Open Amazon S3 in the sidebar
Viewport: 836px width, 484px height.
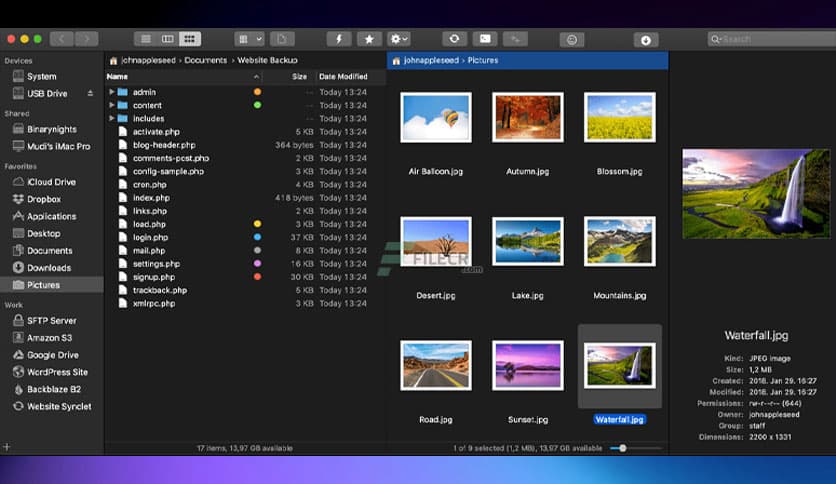(x=50, y=338)
